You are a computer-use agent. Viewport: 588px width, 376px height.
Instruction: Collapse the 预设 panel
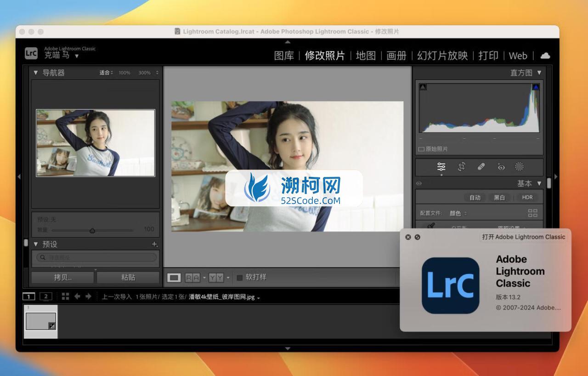point(36,244)
